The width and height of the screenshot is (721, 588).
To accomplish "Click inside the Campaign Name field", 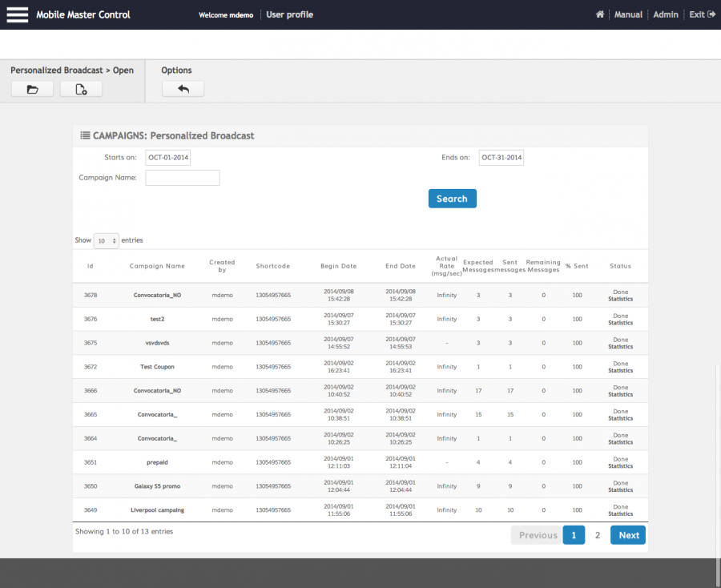I will [182, 178].
